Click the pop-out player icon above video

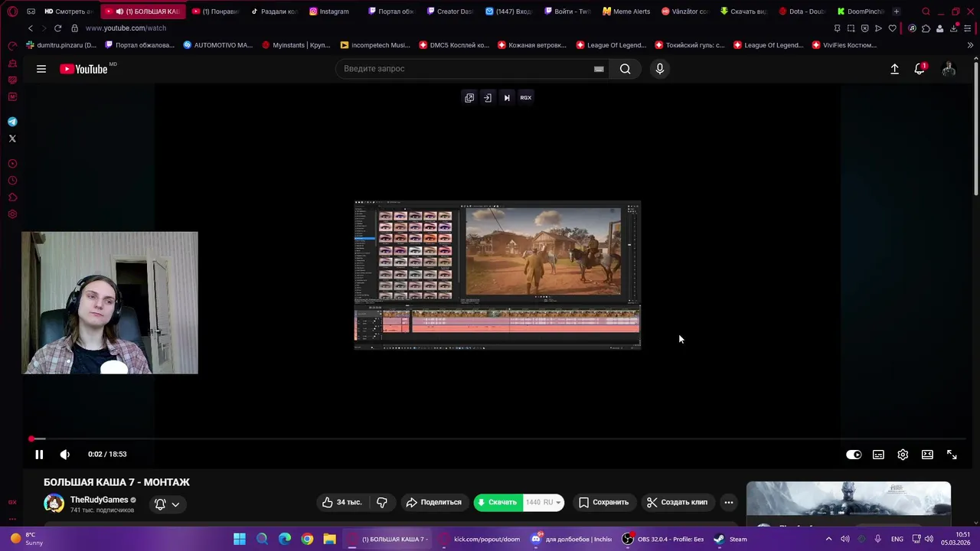click(x=469, y=97)
